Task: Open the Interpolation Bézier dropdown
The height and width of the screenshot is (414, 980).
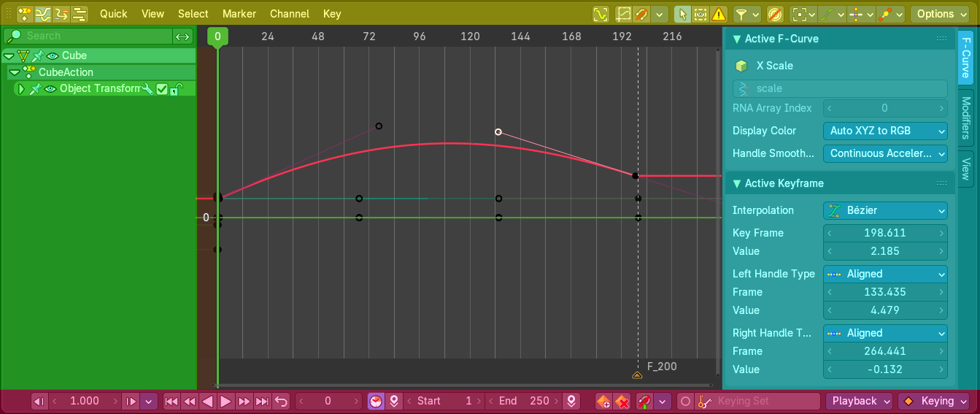Action: point(885,210)
